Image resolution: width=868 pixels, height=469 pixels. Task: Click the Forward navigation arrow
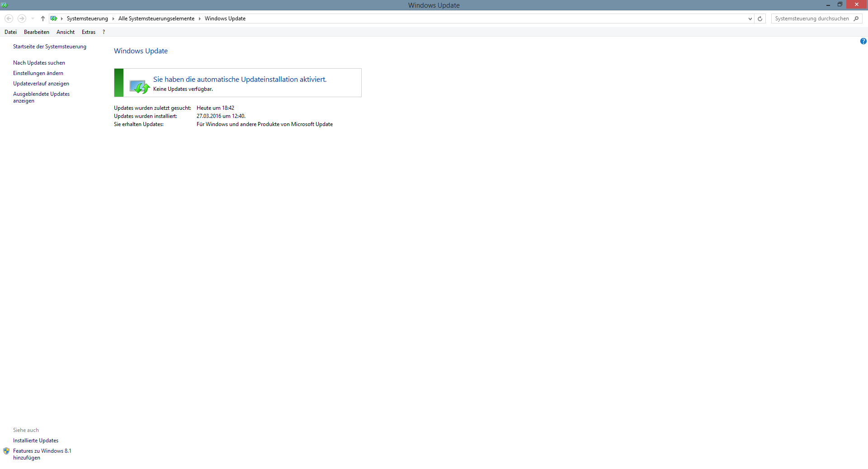(22, 19)
